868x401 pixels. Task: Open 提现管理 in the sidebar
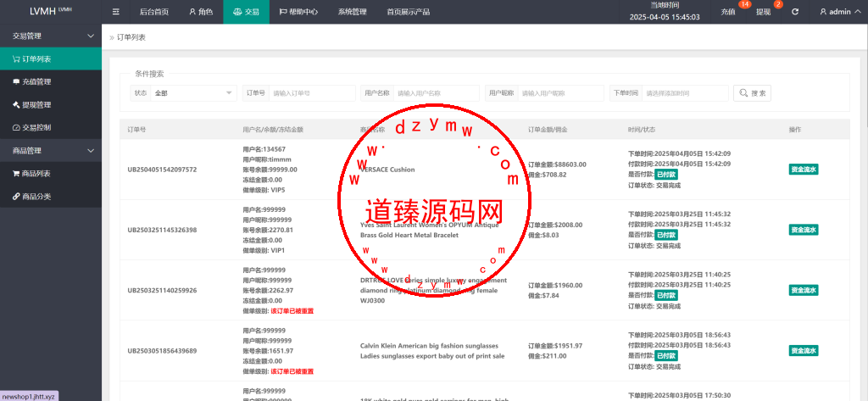pos(50,104)
